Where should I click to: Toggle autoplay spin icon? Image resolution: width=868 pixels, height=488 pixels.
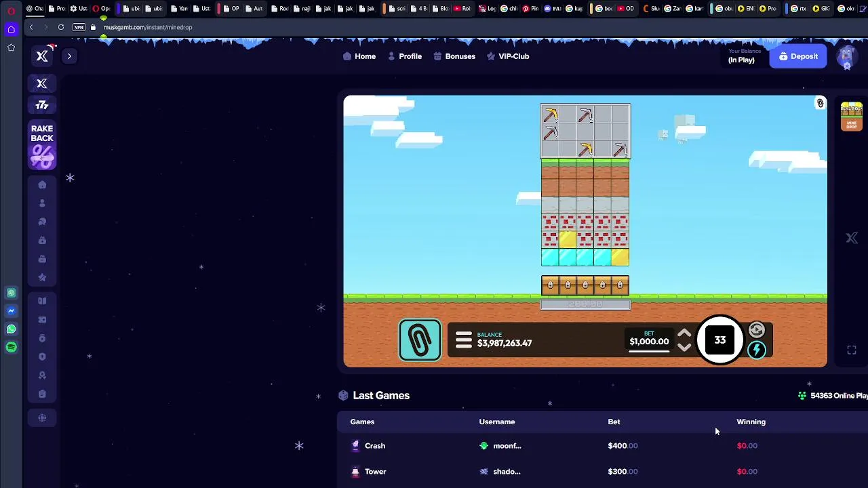(757, 330)
